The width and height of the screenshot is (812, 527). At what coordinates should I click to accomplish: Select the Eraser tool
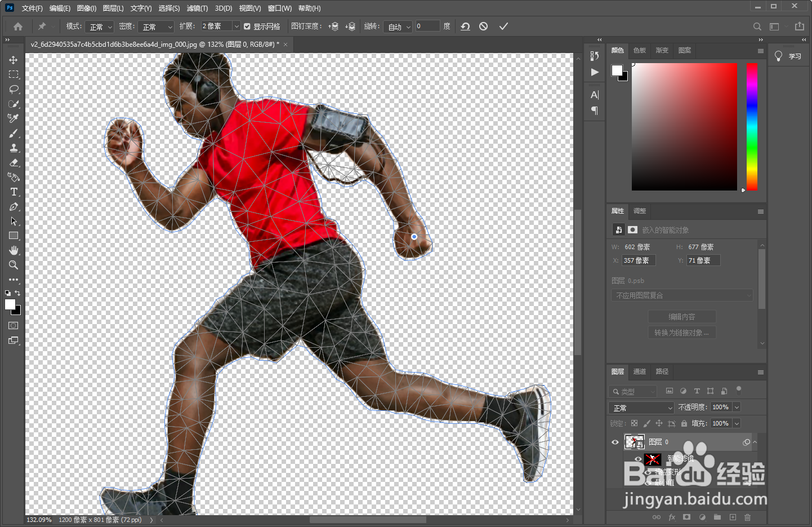(x=14, y=162)
